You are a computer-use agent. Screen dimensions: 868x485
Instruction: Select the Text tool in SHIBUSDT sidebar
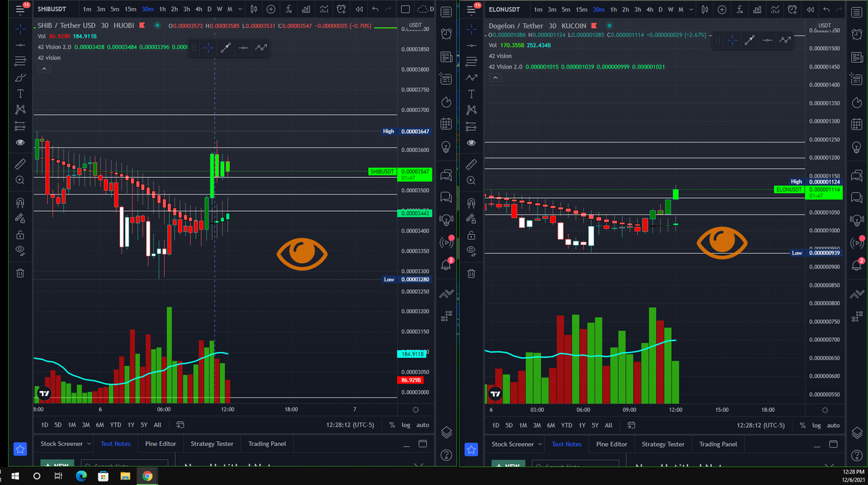pyautogui.click(x=20, y=93)
